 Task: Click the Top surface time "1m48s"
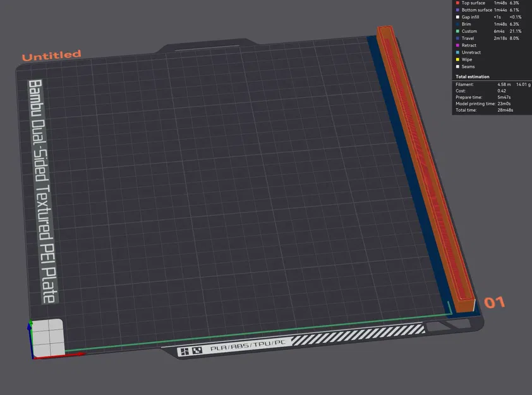(x=500, y=3)
